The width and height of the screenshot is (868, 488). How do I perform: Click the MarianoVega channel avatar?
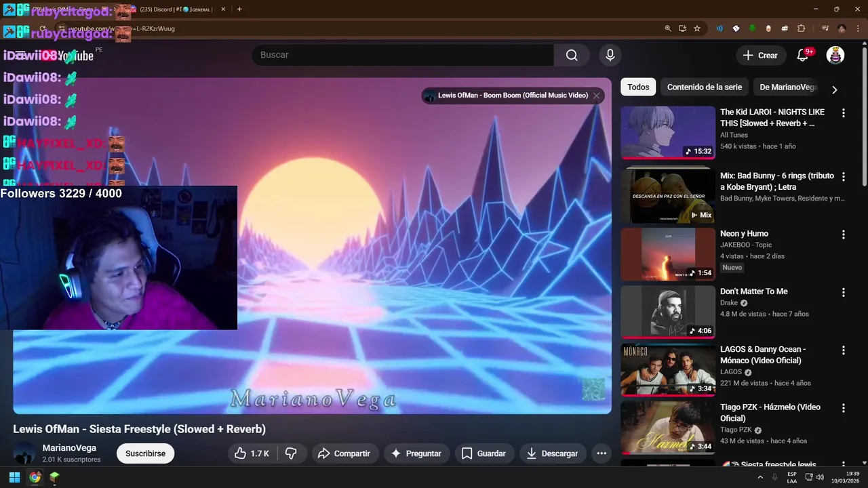click(x=24, y=453)
